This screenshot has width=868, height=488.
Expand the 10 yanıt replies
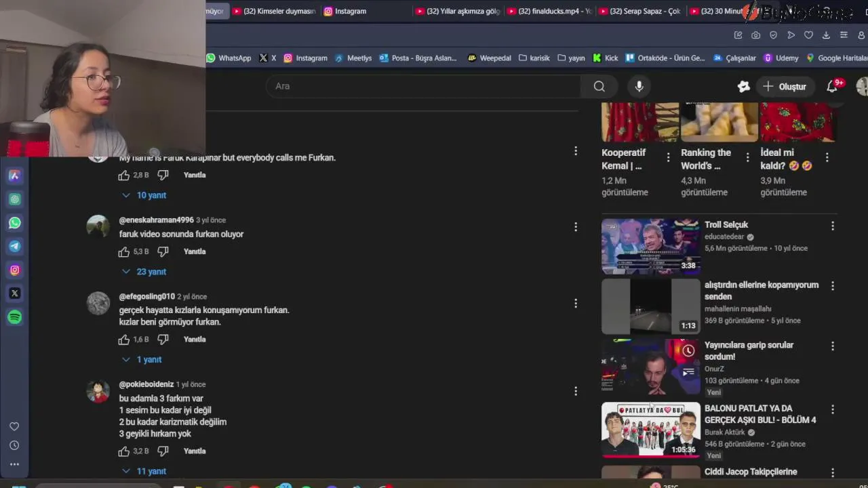pos(144,195)
